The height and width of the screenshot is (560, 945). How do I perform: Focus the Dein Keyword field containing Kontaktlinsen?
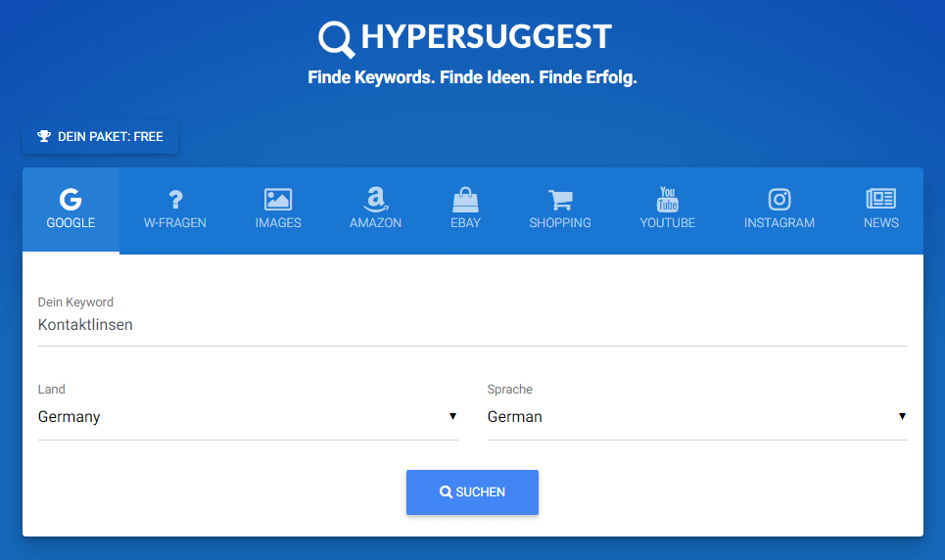click(x=472, y=325)
